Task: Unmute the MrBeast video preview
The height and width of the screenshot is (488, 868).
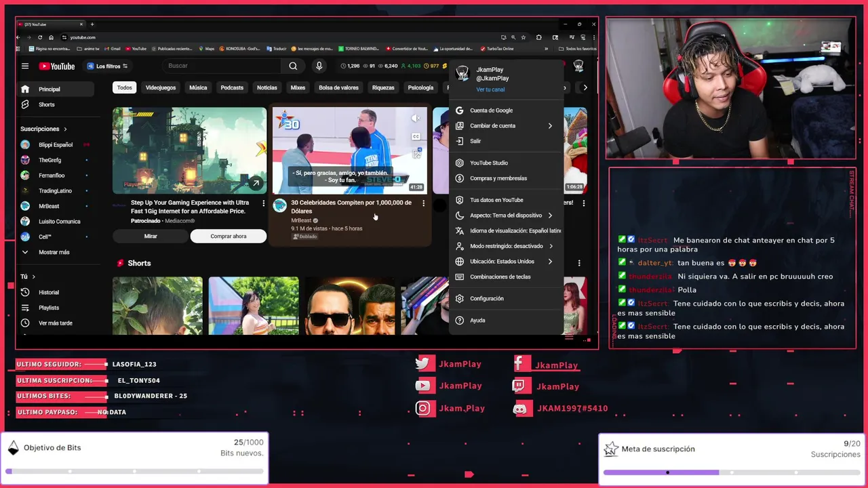Action: pos(416,118)
